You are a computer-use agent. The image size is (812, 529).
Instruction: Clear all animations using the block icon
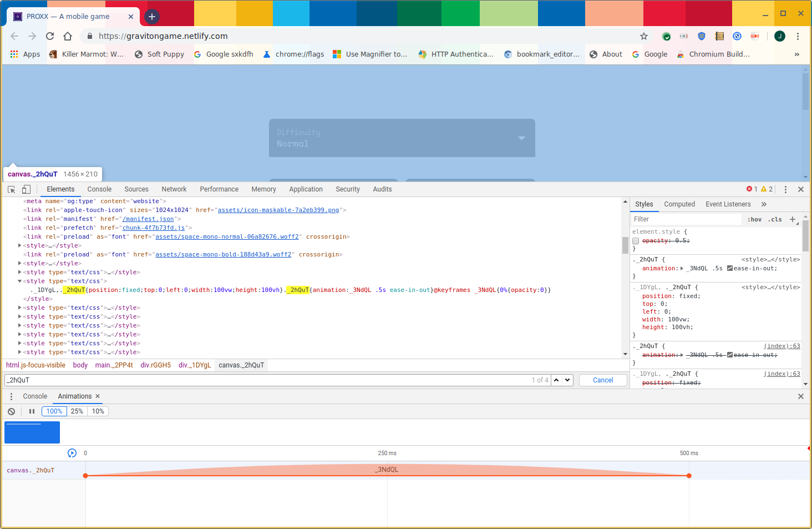point(11,411)
